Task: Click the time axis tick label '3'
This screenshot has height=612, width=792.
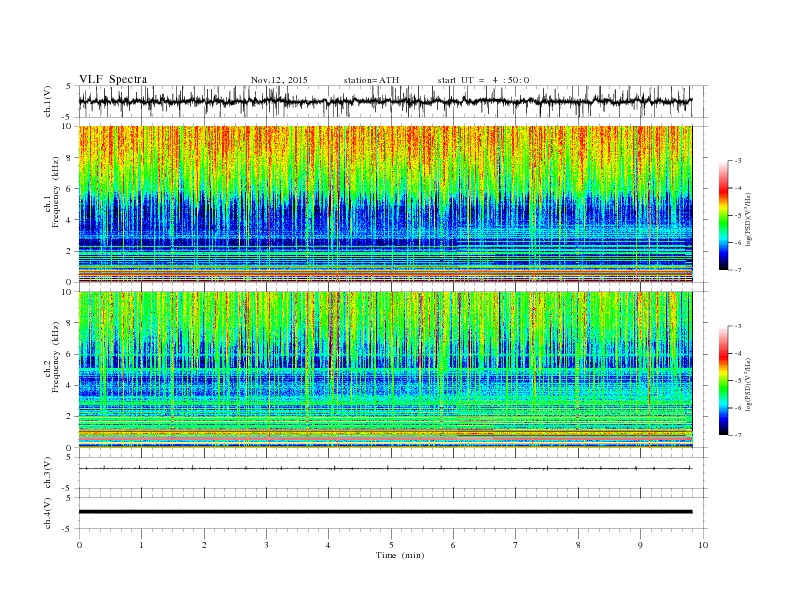Action: click(266, 545)
